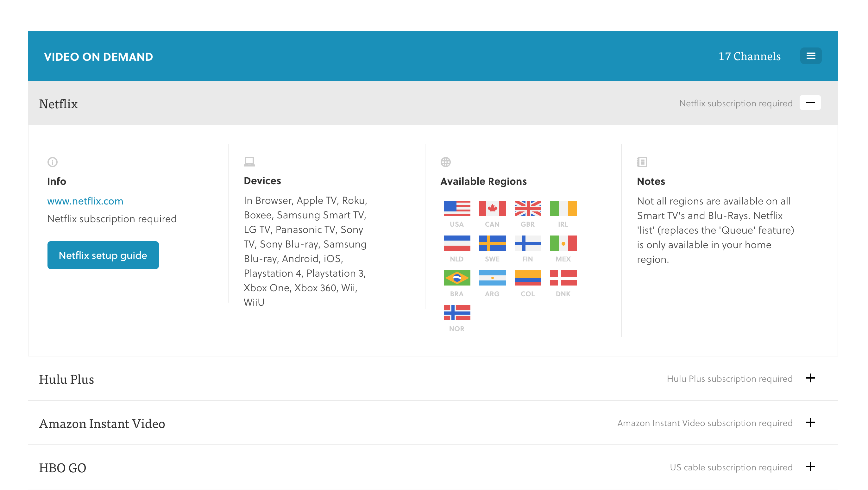
Task: Click the Hulu Plus row title
Action: point(66,379)
